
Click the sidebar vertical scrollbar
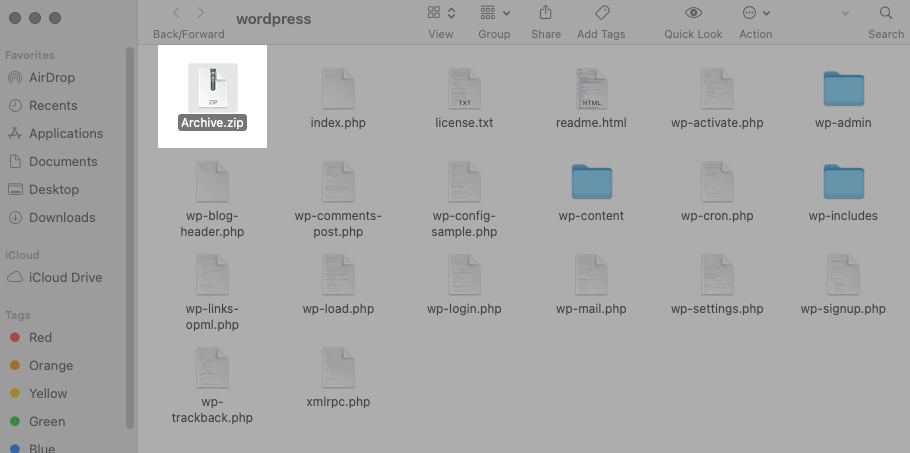130,238
